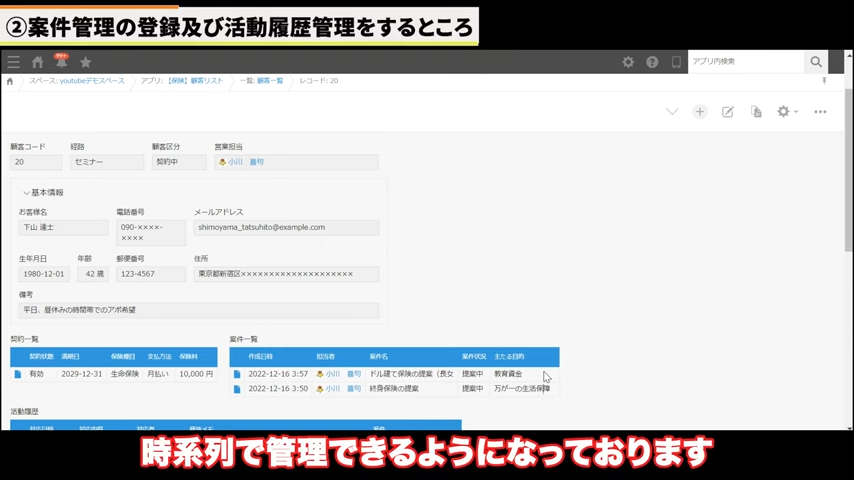Click 2022-12-16 3:57 datetime cell
Image resolution: width=854 pixels, height=480 pixels.
[x=278, y=374]
